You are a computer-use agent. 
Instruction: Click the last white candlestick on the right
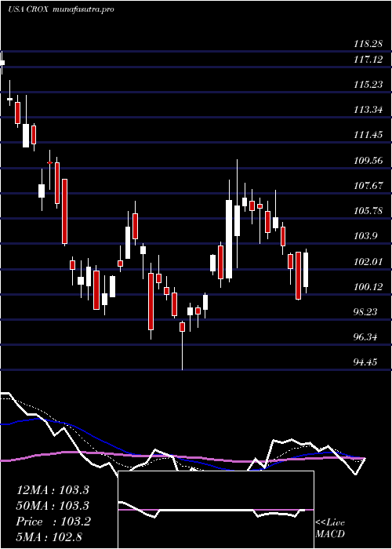[x=306, y=270]
